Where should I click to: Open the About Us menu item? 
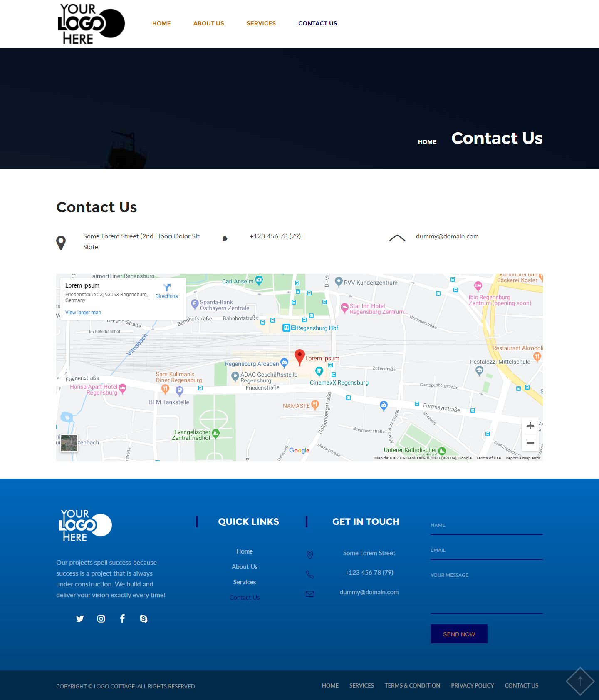[x=208, y=23]
